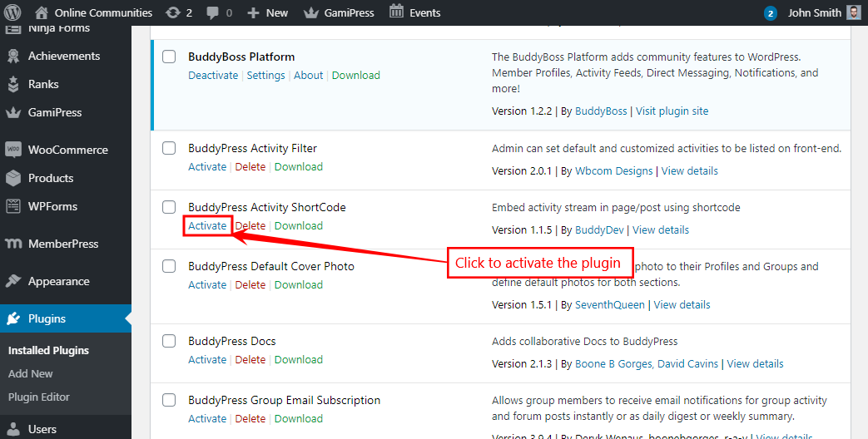The image size is (868, 439).
Task: Deactivate the BuddyBoss Platform plugin
Action: 213,75
